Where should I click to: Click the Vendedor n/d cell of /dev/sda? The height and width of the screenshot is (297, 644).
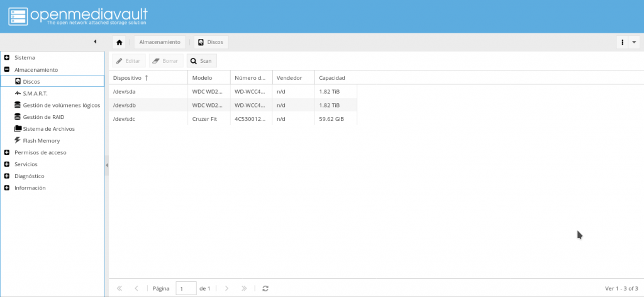294,92
